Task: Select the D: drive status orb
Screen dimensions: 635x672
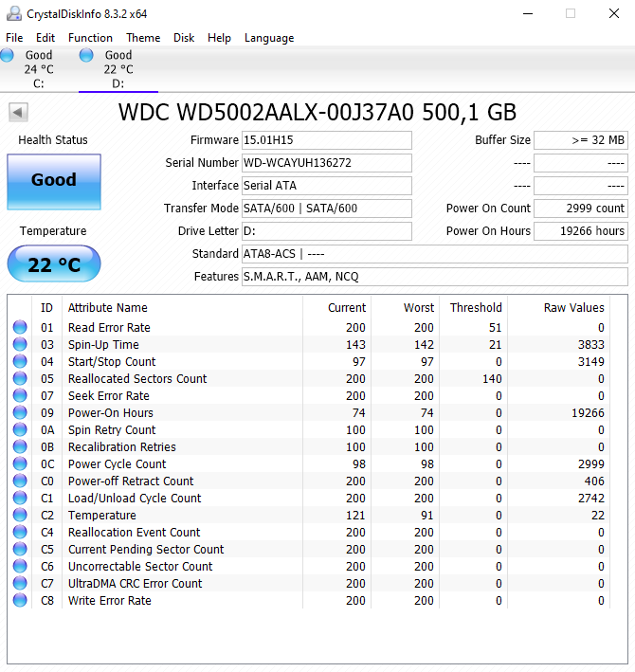Action: pos(86,55)
